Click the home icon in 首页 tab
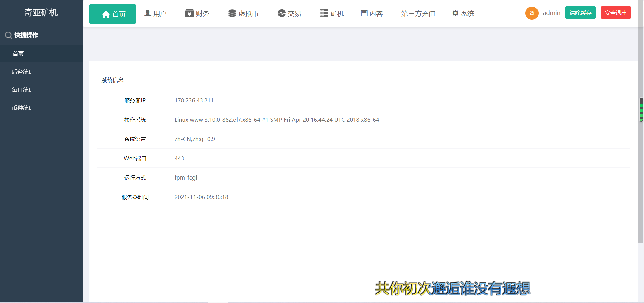This screenshot has width=644, height=303. [x=106, y=14]
